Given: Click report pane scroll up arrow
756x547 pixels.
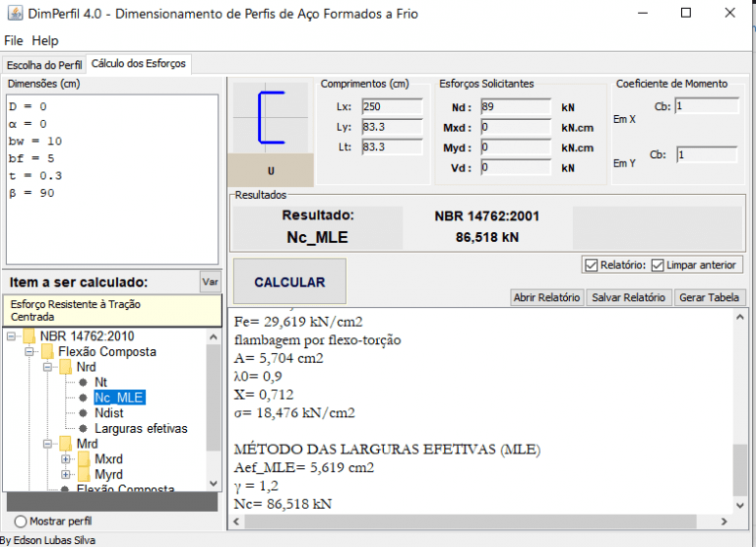Looking at the screenshot, I should click(739, 317).
